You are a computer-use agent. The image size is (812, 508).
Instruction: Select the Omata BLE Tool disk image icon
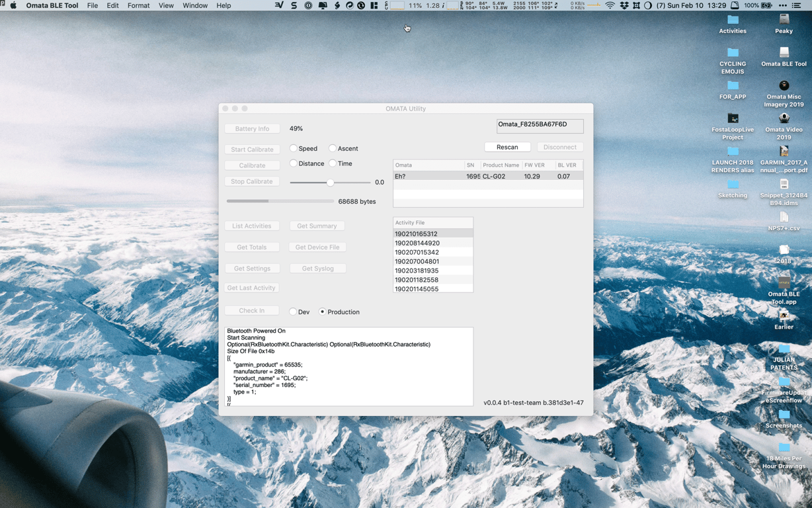click(784, 53)
